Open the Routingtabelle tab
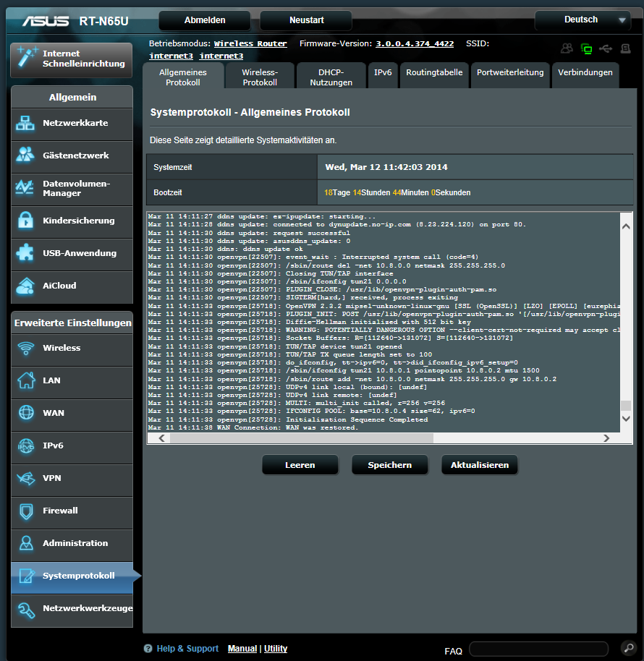 click(434, 73)
